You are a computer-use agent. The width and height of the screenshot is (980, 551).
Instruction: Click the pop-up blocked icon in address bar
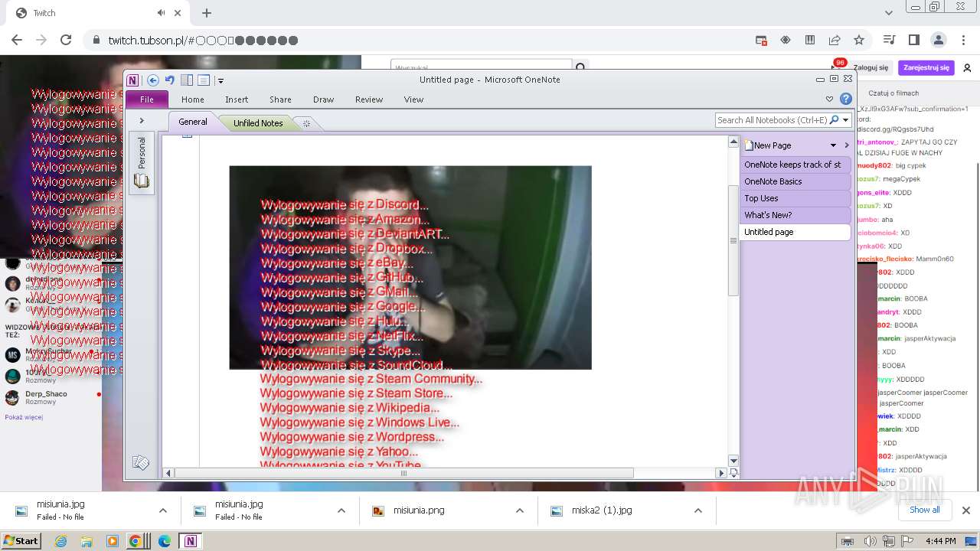[x=761, y=40]
